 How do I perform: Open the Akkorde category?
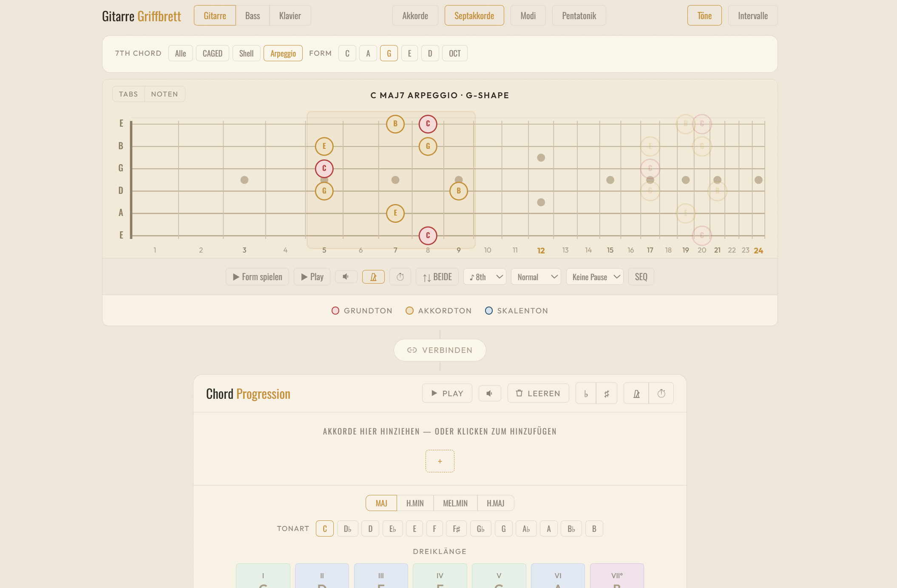[415, 16]
